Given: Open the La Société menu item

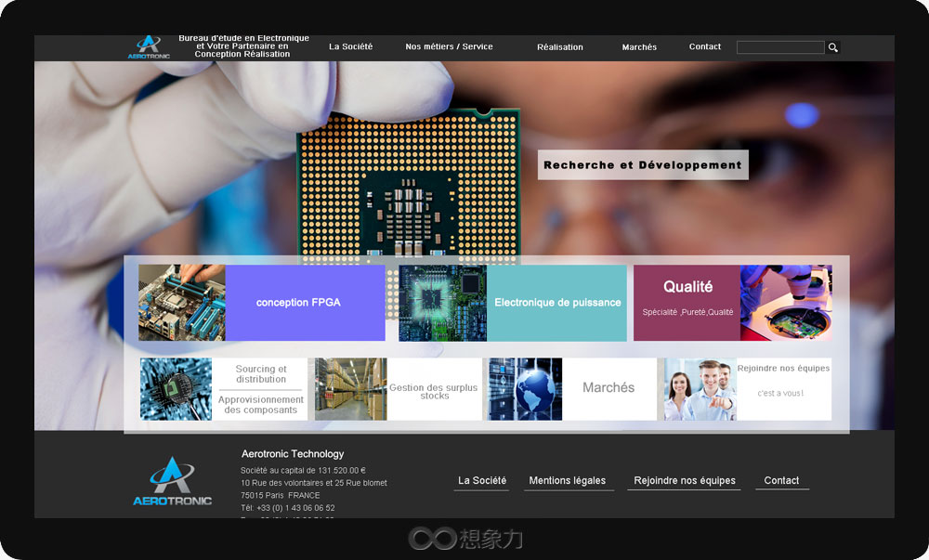Looking at the screenshot, I should click(x=350, y=46).
